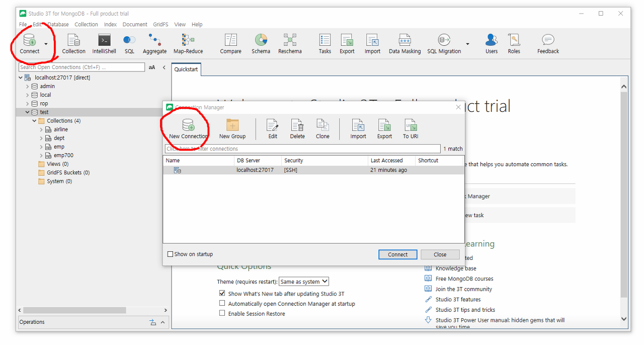The width and height of the screenshot is (644, 345).
Task: Expand the admin database node
Action: [x=28, y=86]
